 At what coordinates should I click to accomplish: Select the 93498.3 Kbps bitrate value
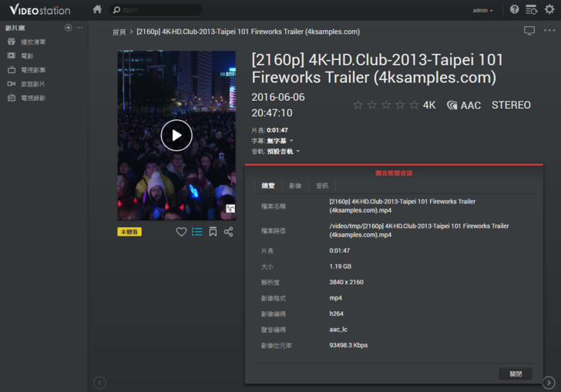pos(348,345)
